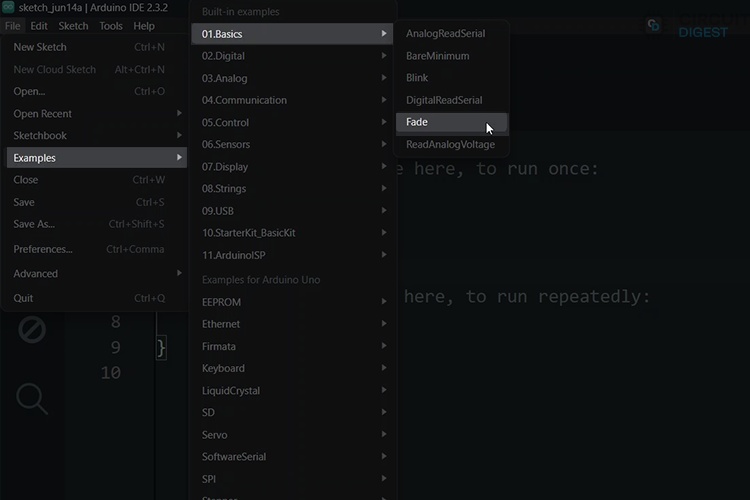Image resolution: width=750 pixels, height=500 pixels.
Task: Expand the Advanced submenu
Action: coord(96,274)
